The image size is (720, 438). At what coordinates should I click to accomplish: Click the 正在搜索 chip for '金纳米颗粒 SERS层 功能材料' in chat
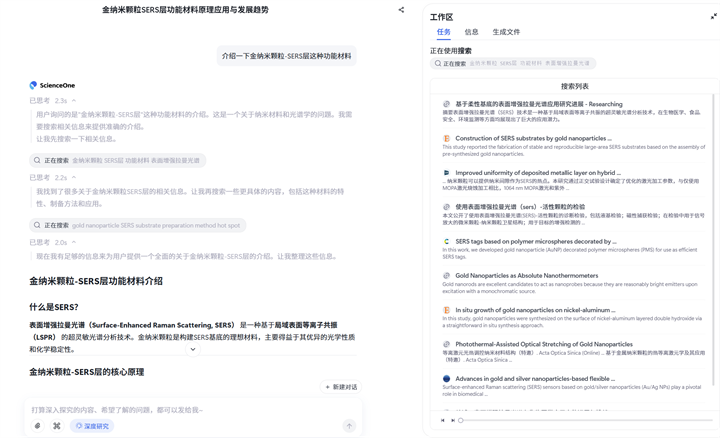pos(118,160)
